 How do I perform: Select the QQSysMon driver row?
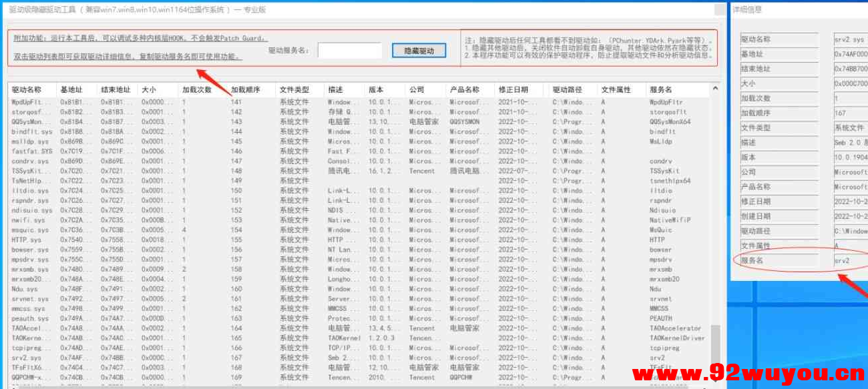click(x=31, y=122)
